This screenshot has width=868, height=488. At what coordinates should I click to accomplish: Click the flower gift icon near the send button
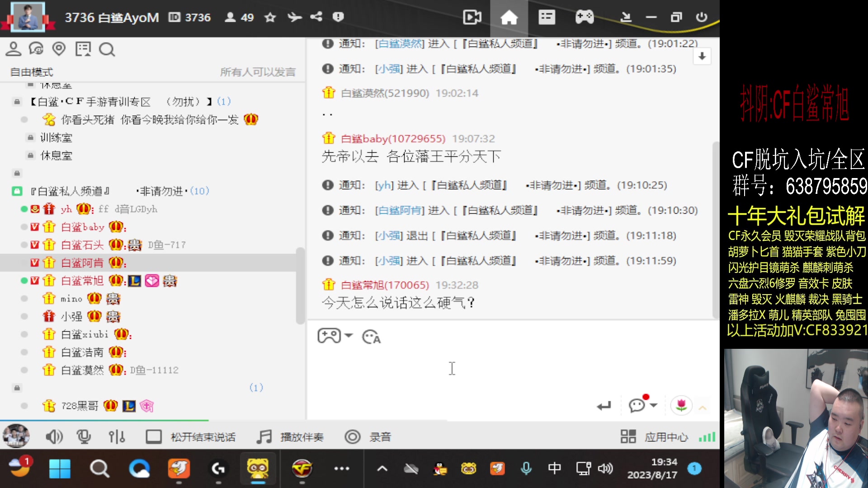click(x=682, y=406)
